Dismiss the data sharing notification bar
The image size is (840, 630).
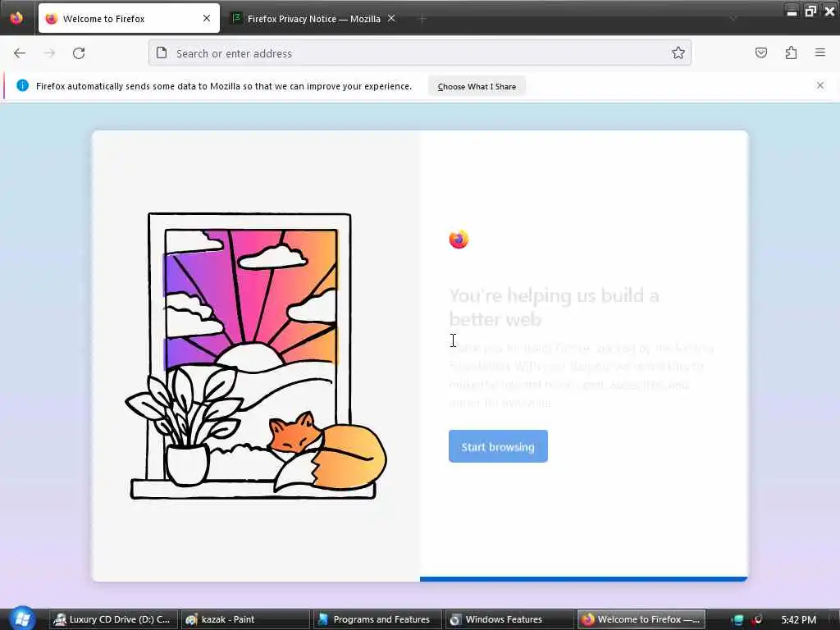[820, 85]
